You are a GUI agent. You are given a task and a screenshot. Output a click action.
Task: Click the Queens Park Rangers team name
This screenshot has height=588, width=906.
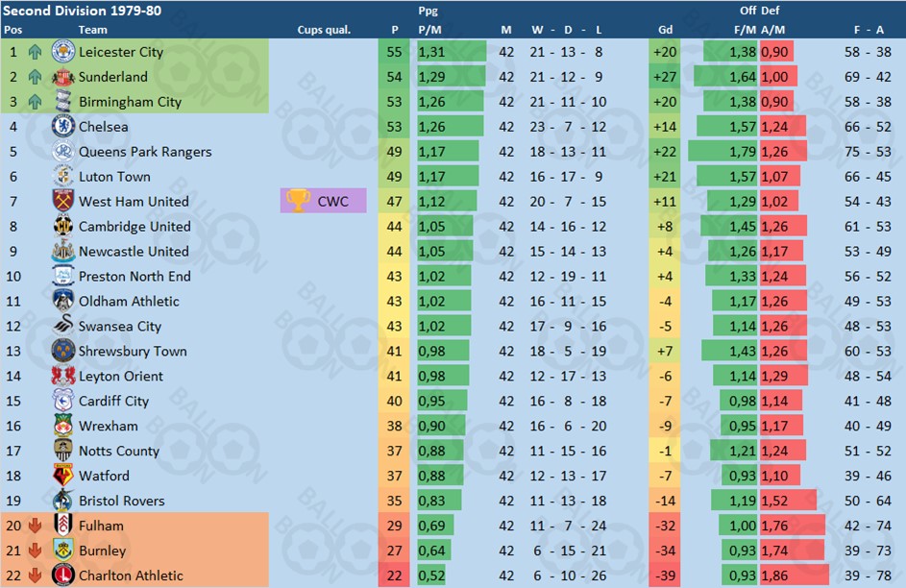click(x=145, y=152)
